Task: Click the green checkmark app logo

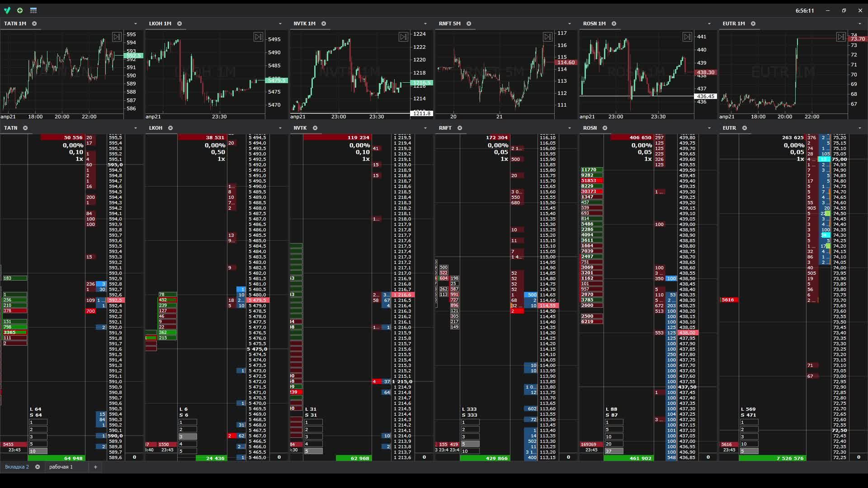Action: [7, 10]
